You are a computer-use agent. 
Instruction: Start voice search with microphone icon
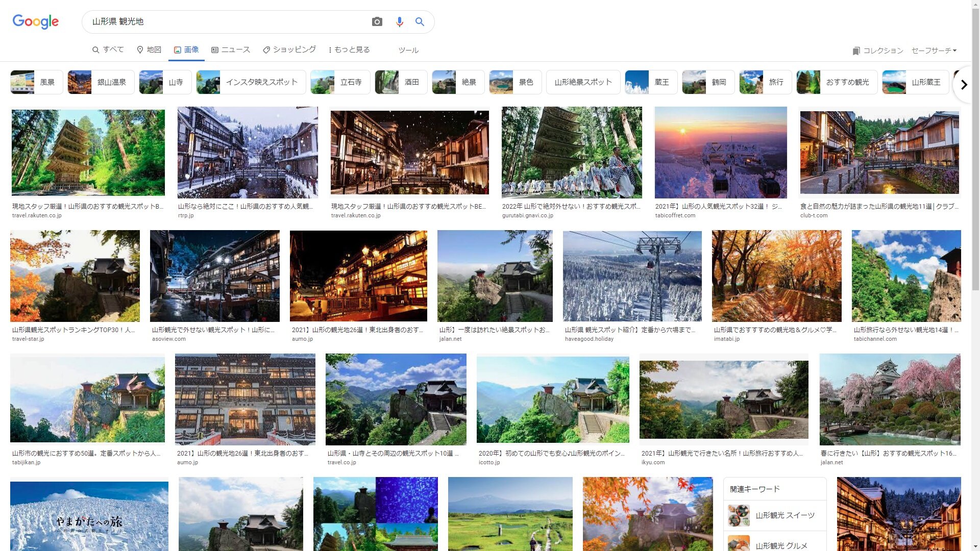coord(399,21)
